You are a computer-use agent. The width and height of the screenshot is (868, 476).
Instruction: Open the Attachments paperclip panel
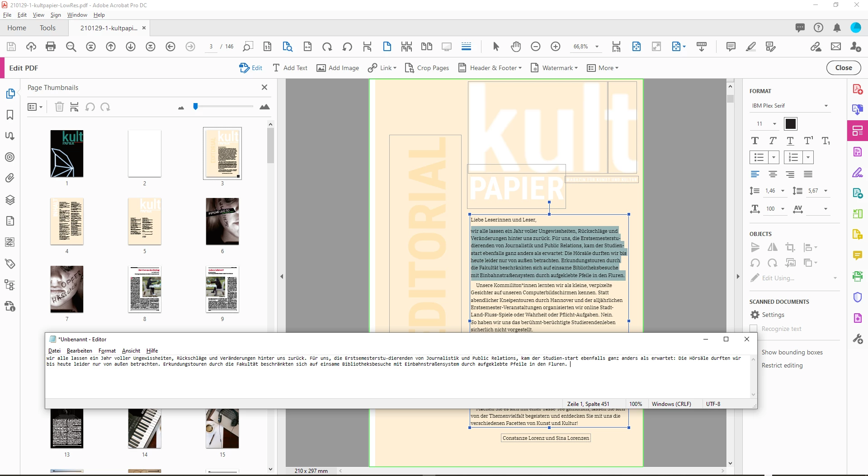pos(10,178)
